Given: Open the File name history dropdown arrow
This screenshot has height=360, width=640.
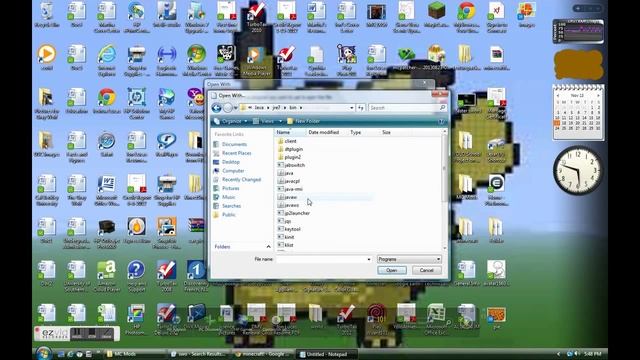Looking at the screenshot, I should coord(369,259).
